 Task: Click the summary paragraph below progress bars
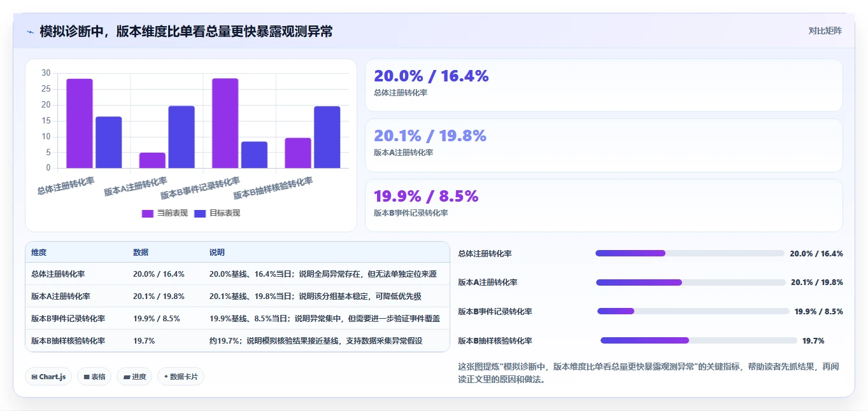[x=648, y=373]
